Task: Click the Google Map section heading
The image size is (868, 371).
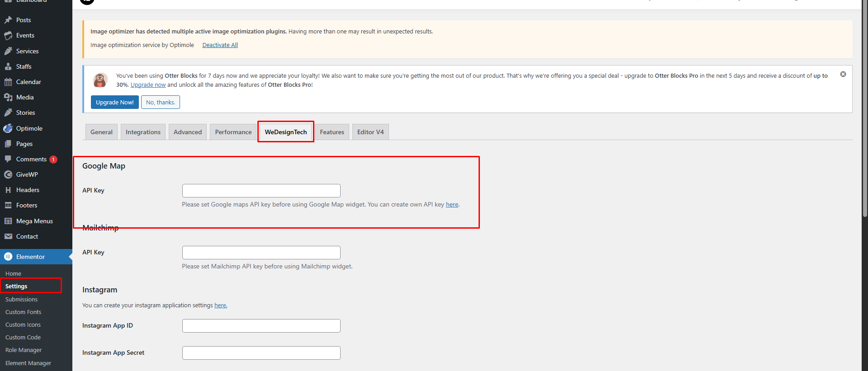Action: point(104,166)
